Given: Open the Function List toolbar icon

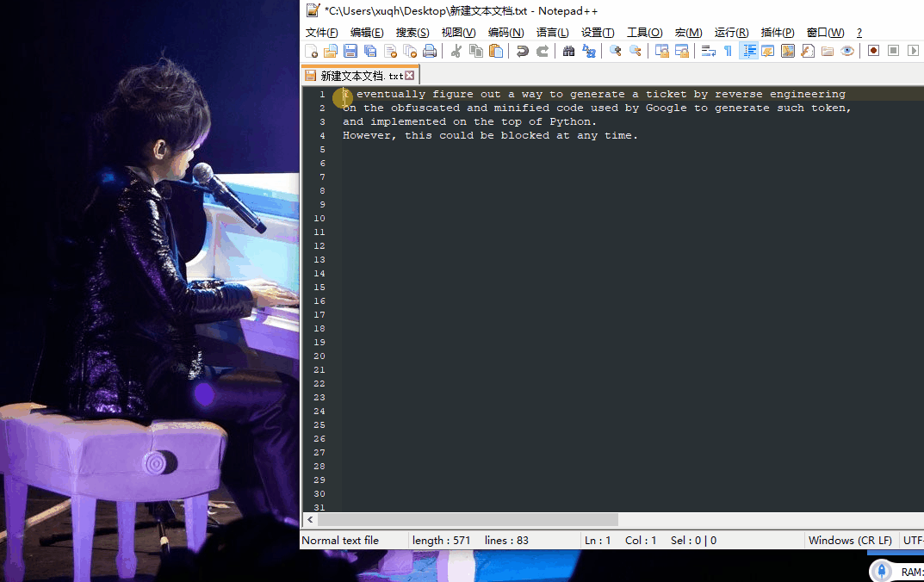Looking at the screenshot, I should [808, 52].
